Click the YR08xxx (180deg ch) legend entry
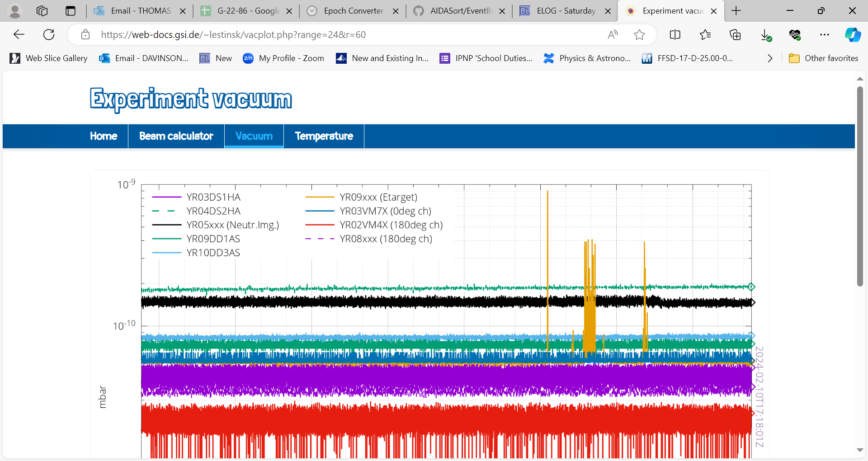 369,239
